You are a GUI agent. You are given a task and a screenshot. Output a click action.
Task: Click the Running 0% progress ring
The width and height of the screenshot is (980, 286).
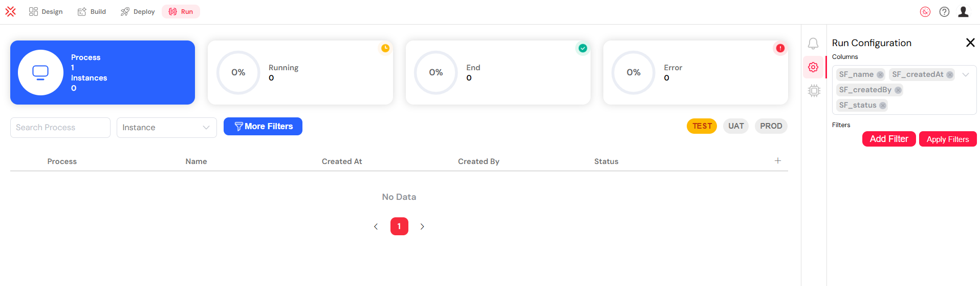(x=238, y=72)
